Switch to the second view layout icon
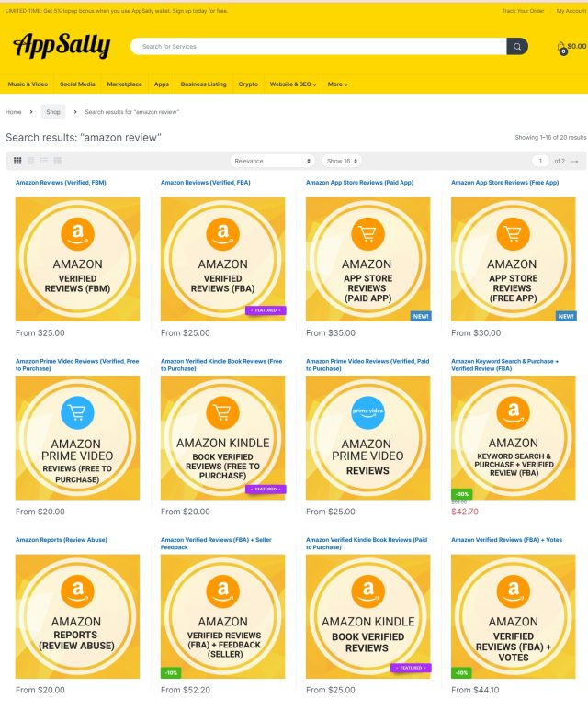 pos(30,161)
